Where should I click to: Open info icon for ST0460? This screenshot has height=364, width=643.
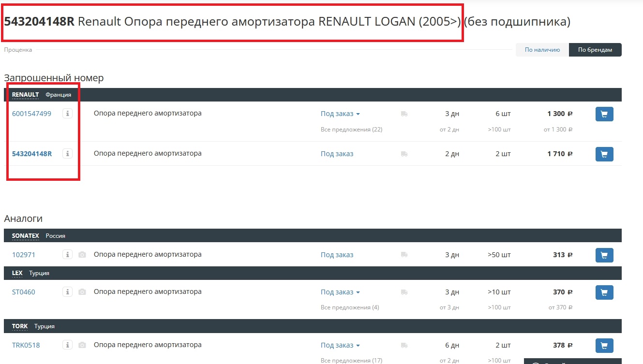[x=68, y=292]
